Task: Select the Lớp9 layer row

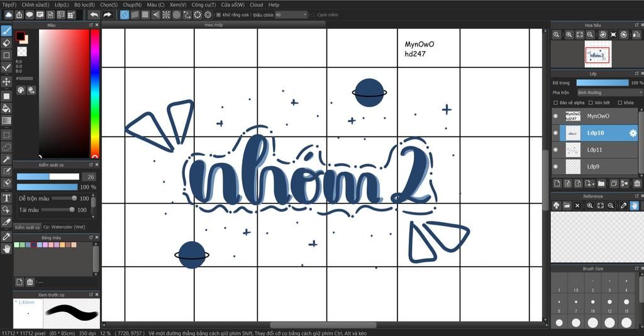Action: coord(595,167)
